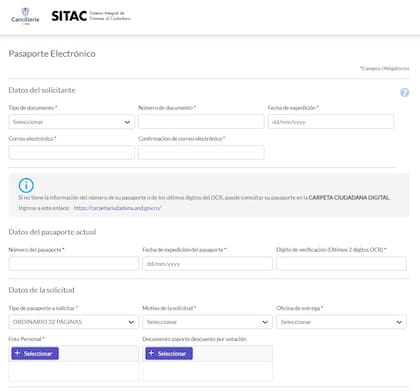The height and width of the screenshot is (392, 420).
Task: Click the Datos de la solicitud heading
Action: pos(42,290)
